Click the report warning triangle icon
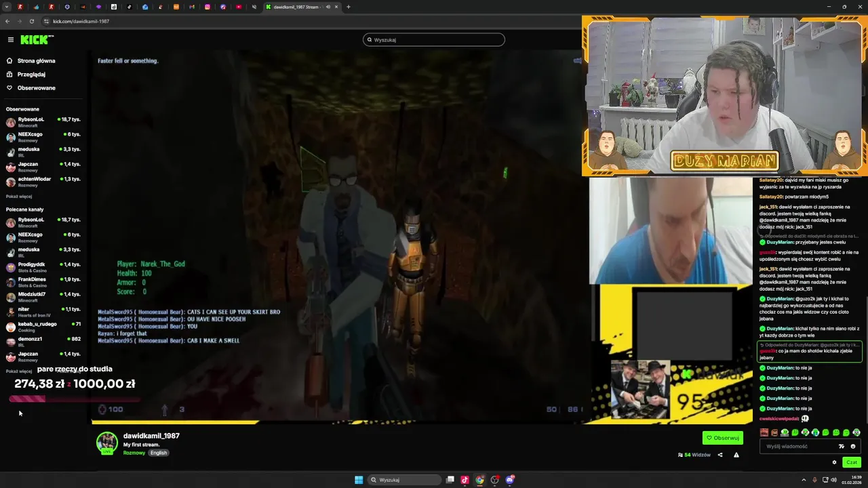Image resolution: width=868 pixels, height=488 pixels. coord(736,455)
